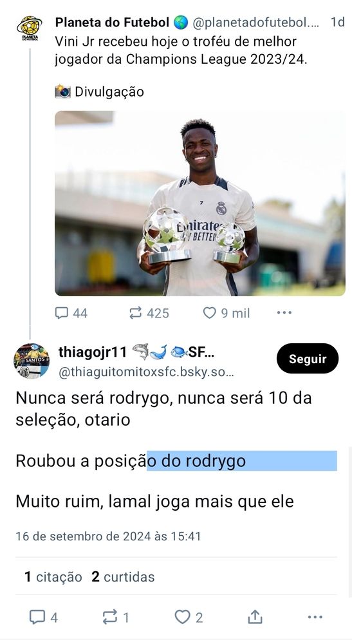Click the 16 de setembro timestamp
The image size is (352, 644).
108,536
